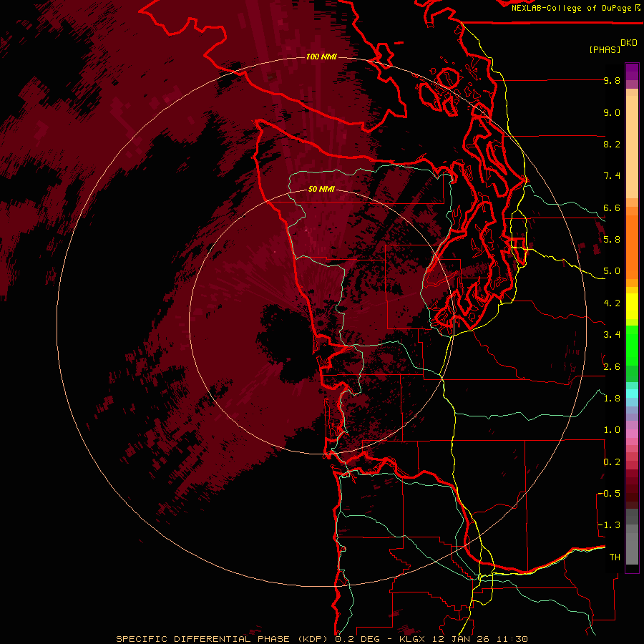
Task: Pick the light peach band beside the 8.2 value
Action: coord(632,147)
